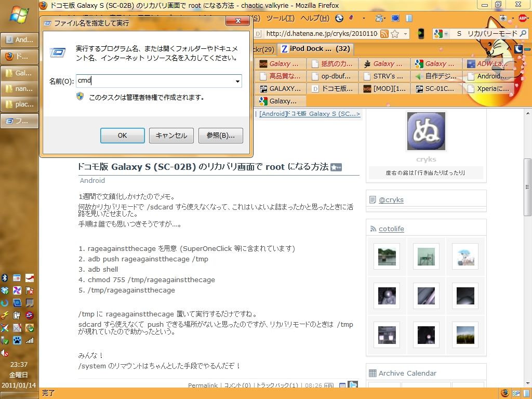532x399 pixels.
Task: Click the Permalink link
Action: [x=203, y=385]
